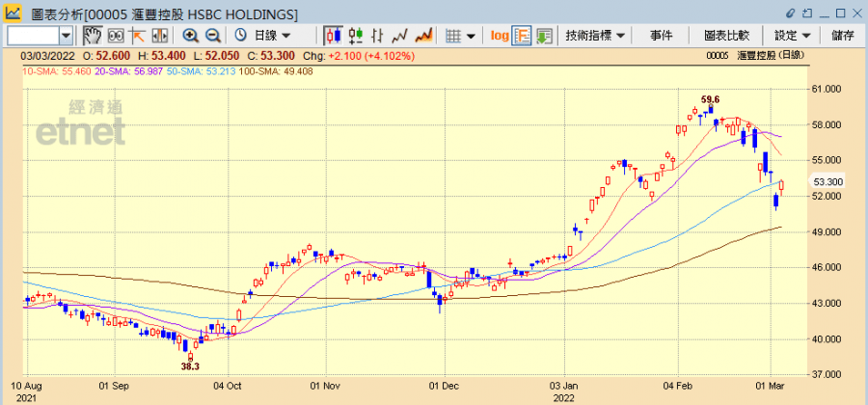Click the 59.6 high price label

710,99
